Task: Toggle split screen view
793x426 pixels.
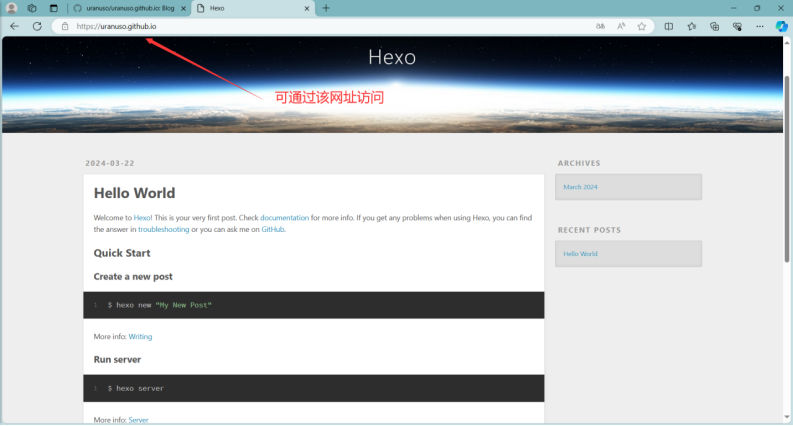Action: tap(669, 26)
